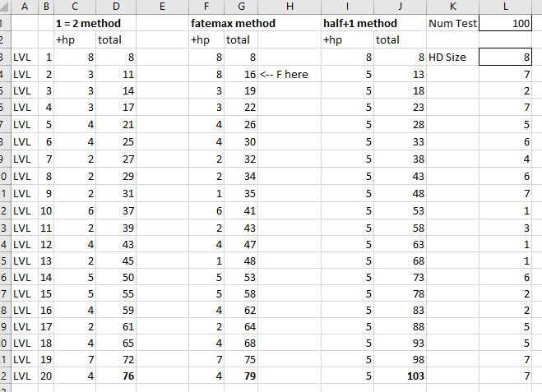Select column F header

(x=206, y=7)
